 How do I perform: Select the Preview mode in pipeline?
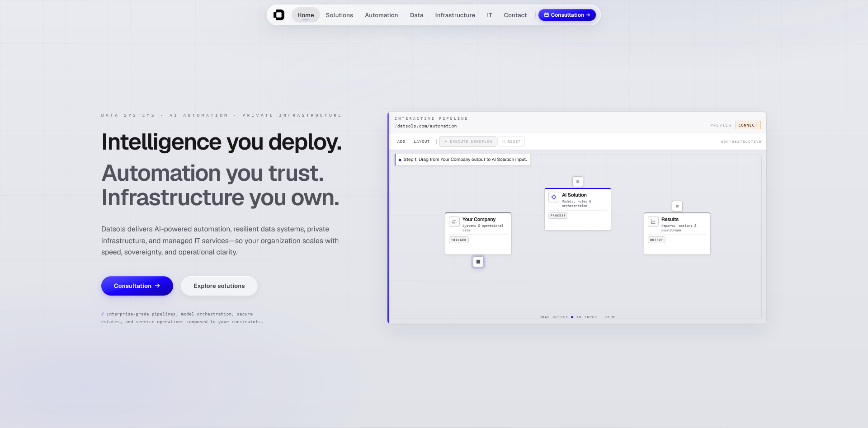[x=721, y=125]
